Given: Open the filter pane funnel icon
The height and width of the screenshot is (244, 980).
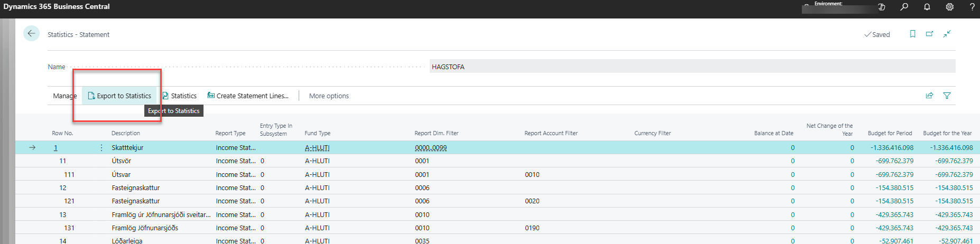Looking at the screenshot, I should tap(947, 96).
